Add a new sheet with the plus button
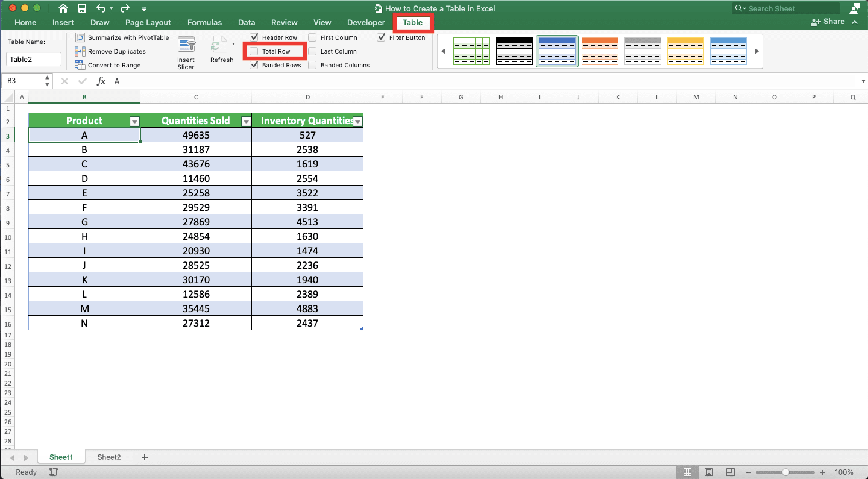 point(145,457)
